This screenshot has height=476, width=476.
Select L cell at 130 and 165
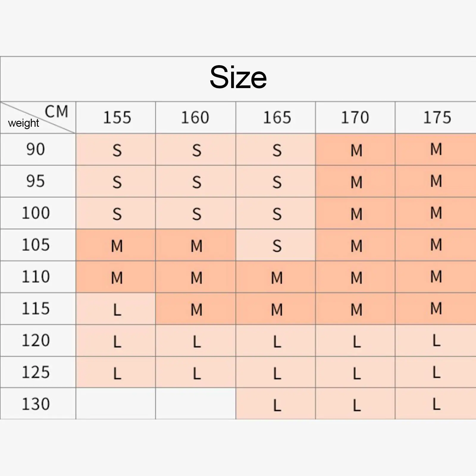coord(276,404)
